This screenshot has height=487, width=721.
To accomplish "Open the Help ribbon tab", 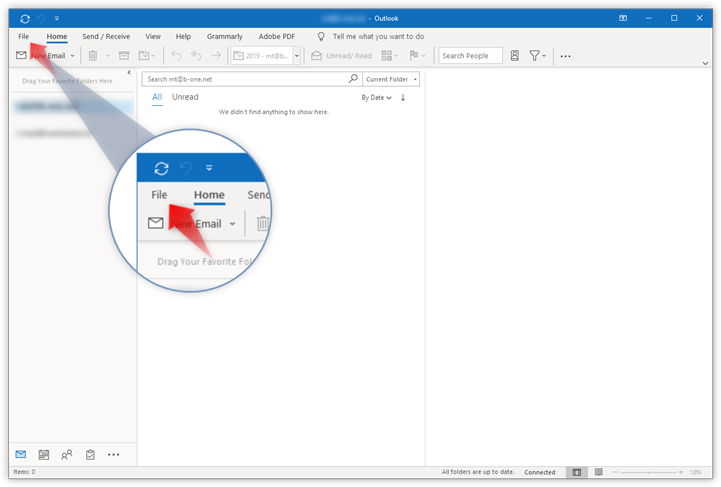I will (183, 36).
